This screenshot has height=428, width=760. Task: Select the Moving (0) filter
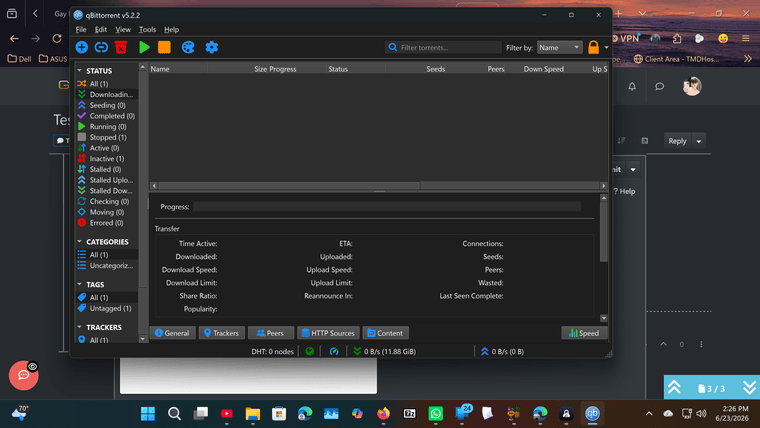pyautogui.click(x=107, y=211)
